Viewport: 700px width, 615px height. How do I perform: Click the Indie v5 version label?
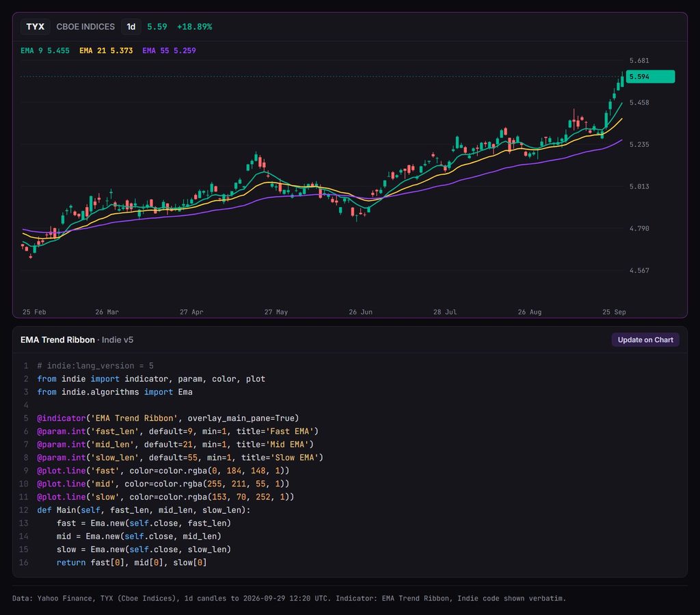118,340
